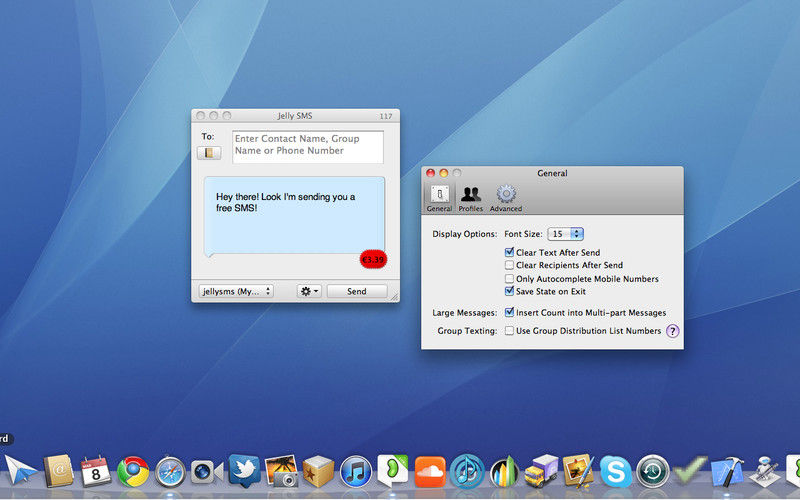Open Twitter bird app in the Dock
The width and height of the screenshot is (800, 500).
coord(244,470)
